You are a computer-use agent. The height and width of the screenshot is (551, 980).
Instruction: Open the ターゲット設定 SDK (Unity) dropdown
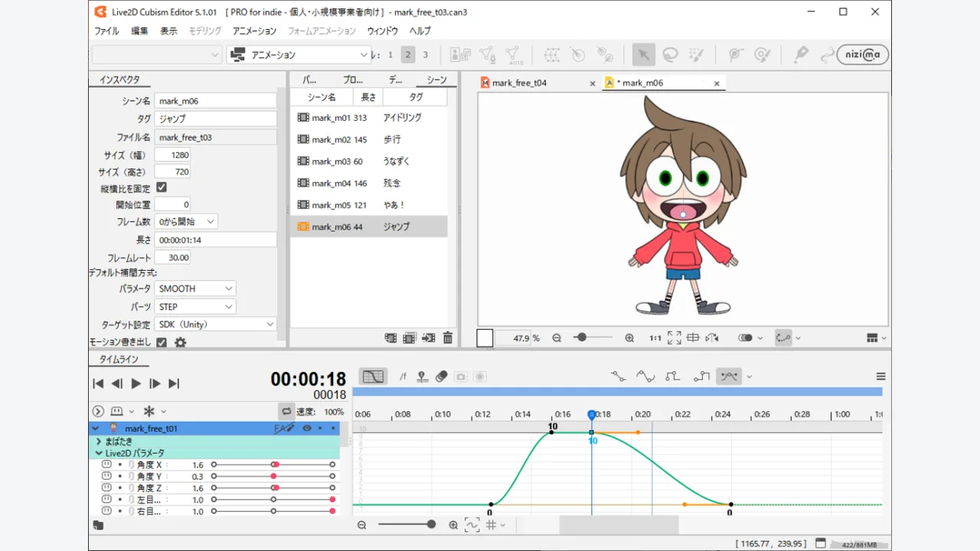tap(216, 324)
